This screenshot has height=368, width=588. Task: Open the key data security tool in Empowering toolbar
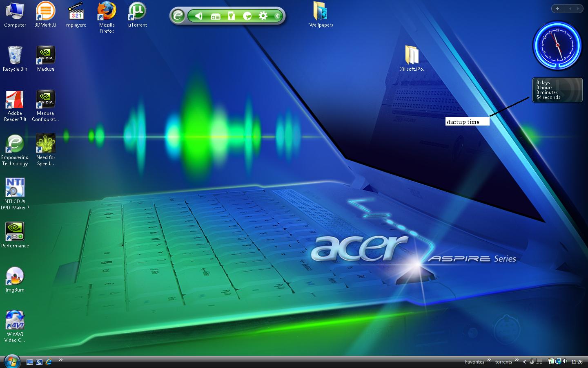coord(231,16)
